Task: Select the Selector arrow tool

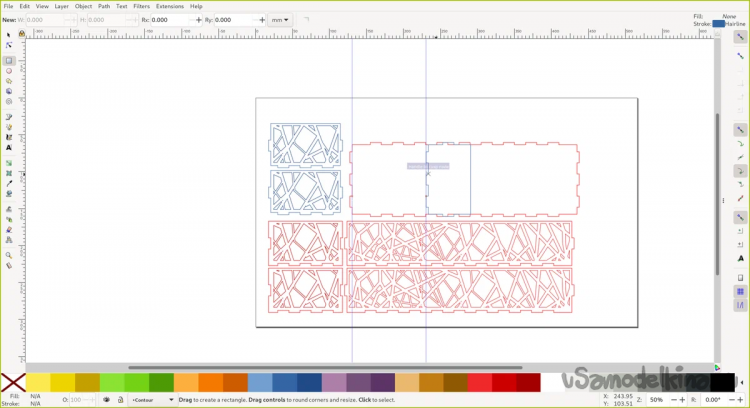Action: coord(9,34)
